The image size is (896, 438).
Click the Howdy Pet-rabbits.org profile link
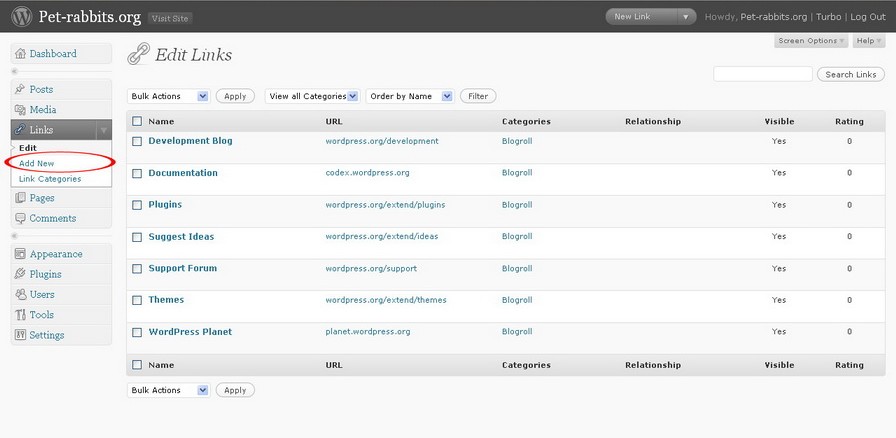coord(774,17)
